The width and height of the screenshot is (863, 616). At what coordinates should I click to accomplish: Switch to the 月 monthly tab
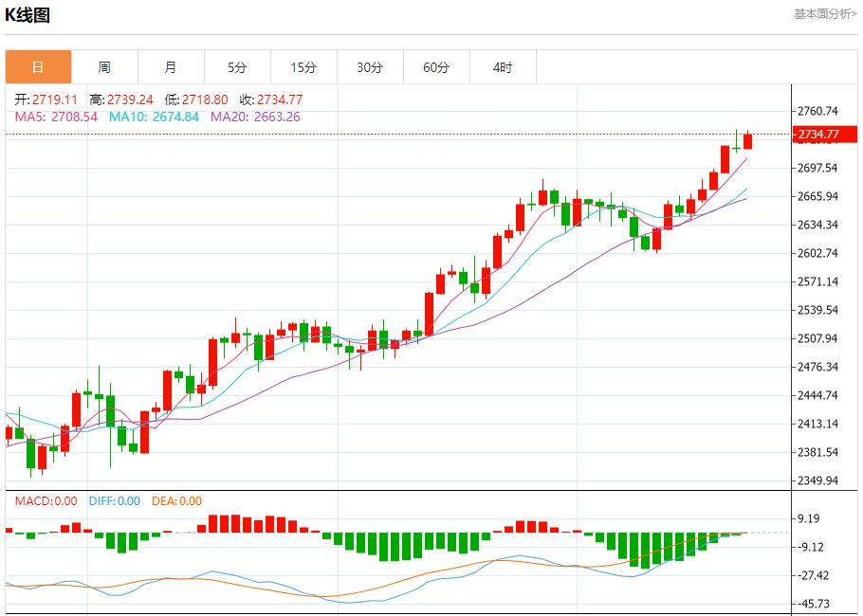[171, 67]
